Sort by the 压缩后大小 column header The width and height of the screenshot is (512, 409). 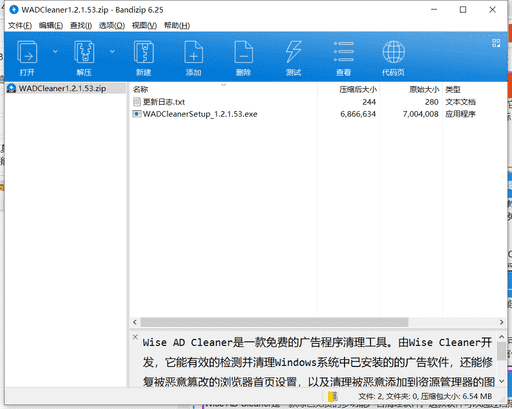tap(358, 89)
